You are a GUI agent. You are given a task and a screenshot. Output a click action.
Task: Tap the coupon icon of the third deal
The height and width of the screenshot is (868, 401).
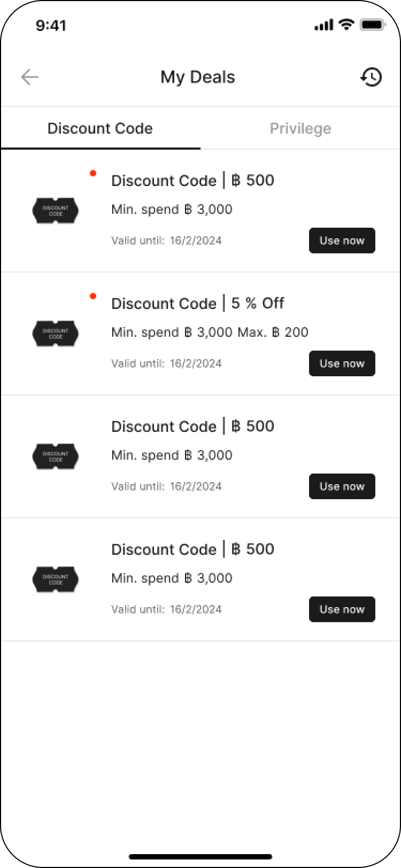[56, 456]
